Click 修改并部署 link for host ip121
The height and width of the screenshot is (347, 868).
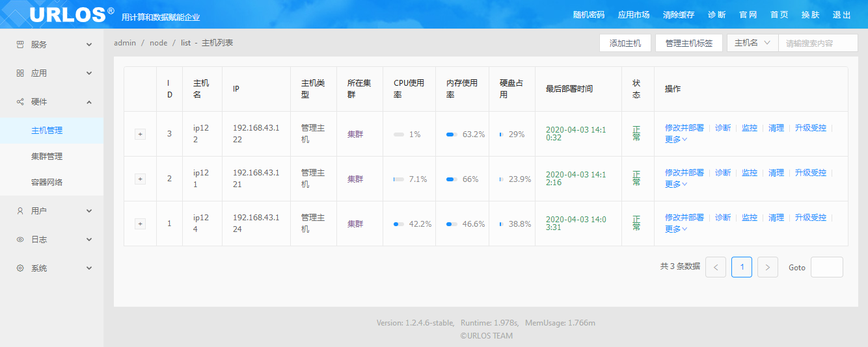[x=684, y=173]
